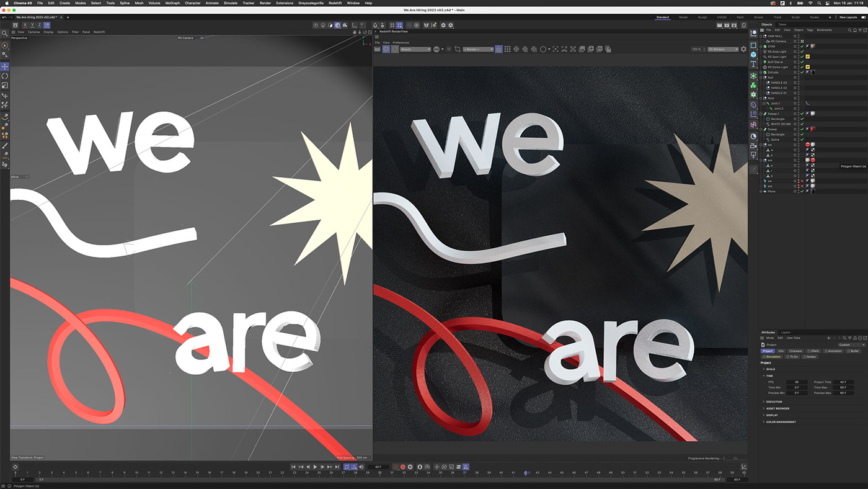Toggle enable check for RS Area Light
This screenshot has width=868, height=489.
point(802,52)
